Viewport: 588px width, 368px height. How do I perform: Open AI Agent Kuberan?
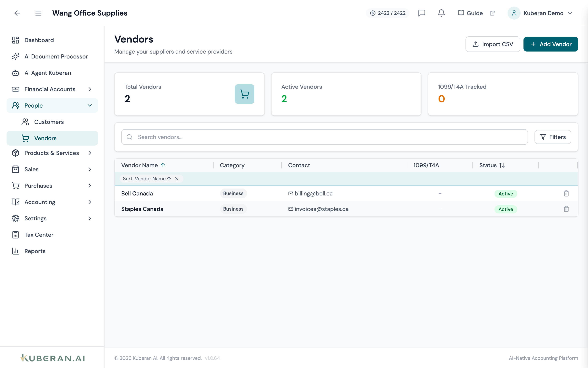point(52,73)
